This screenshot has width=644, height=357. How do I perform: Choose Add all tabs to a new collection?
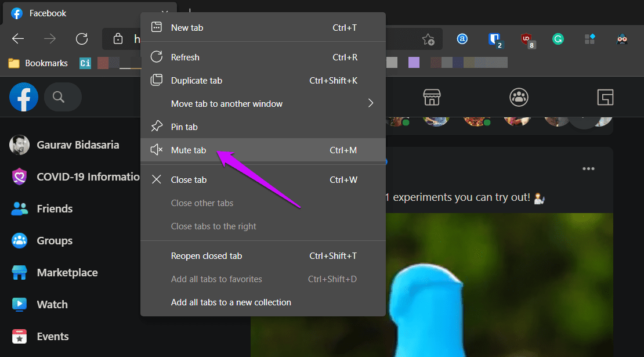(x=263, y=302)
